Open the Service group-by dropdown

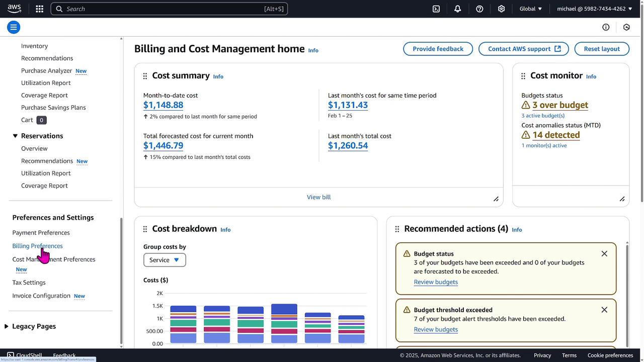(x=165, y=260)
